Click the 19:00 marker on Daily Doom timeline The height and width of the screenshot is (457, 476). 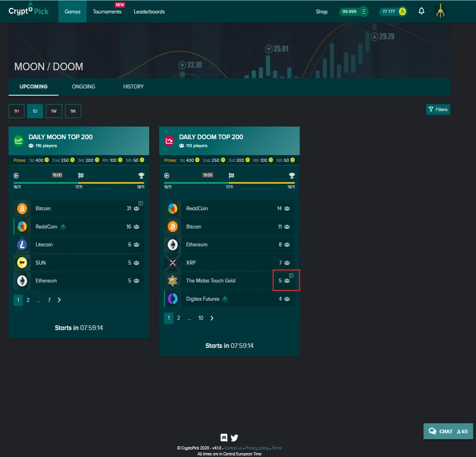[208, 175]
